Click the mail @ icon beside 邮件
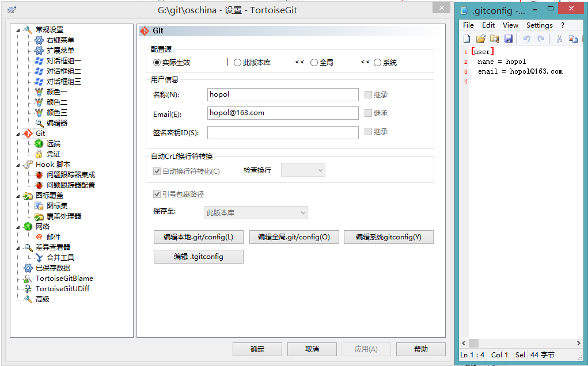588x366 pixels. point(39,237)
